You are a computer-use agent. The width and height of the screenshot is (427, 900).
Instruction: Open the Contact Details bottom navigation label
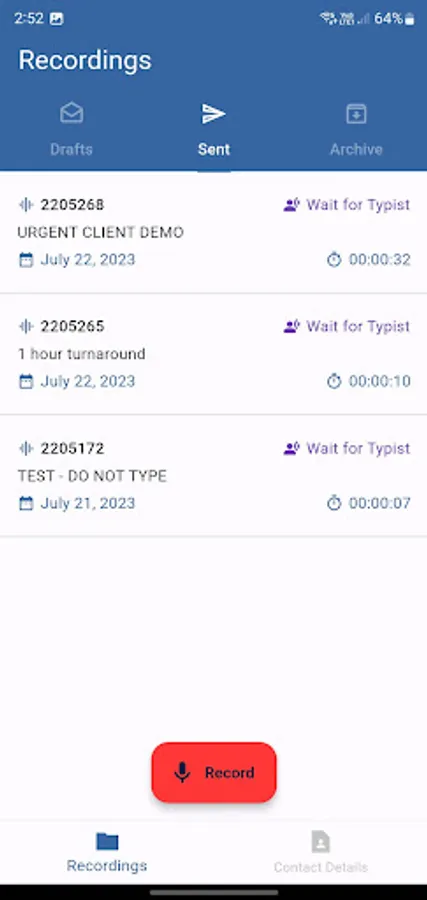[320, 867]
